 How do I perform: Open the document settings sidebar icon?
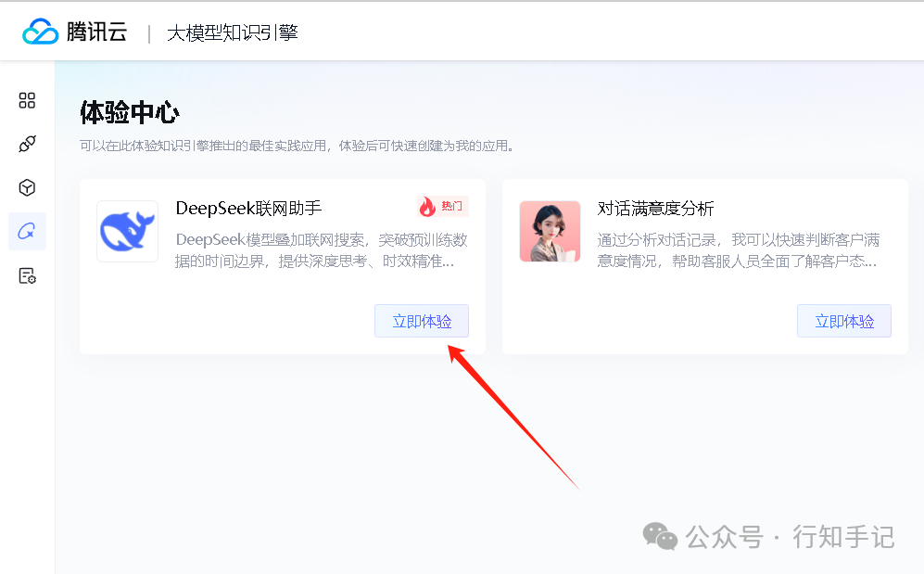[27, 275]
